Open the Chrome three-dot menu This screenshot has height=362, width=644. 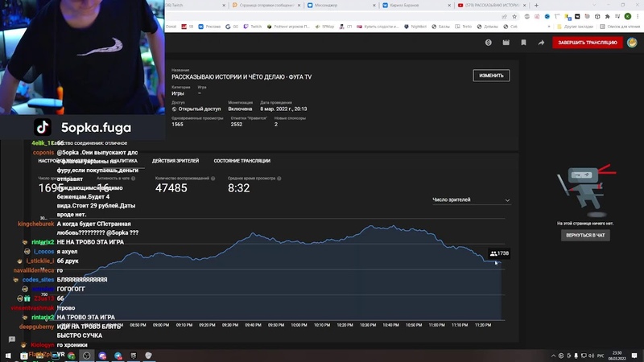[x=638, y=16]
